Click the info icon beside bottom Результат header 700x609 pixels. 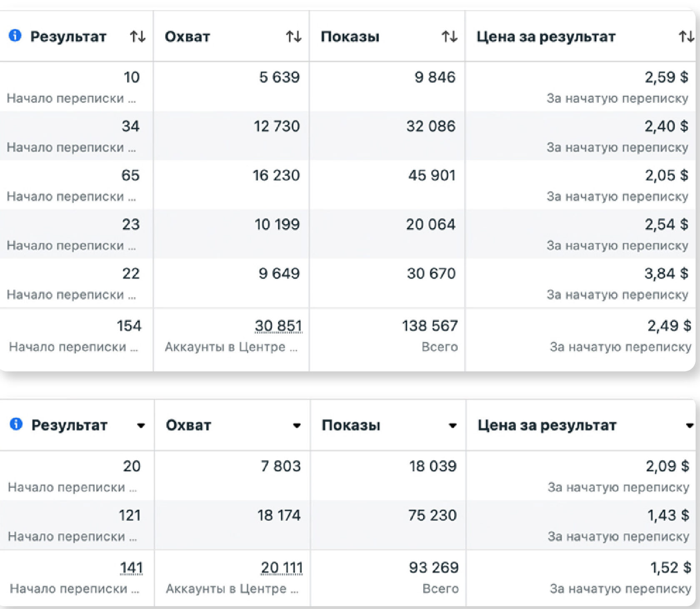(x=16, y=424)
